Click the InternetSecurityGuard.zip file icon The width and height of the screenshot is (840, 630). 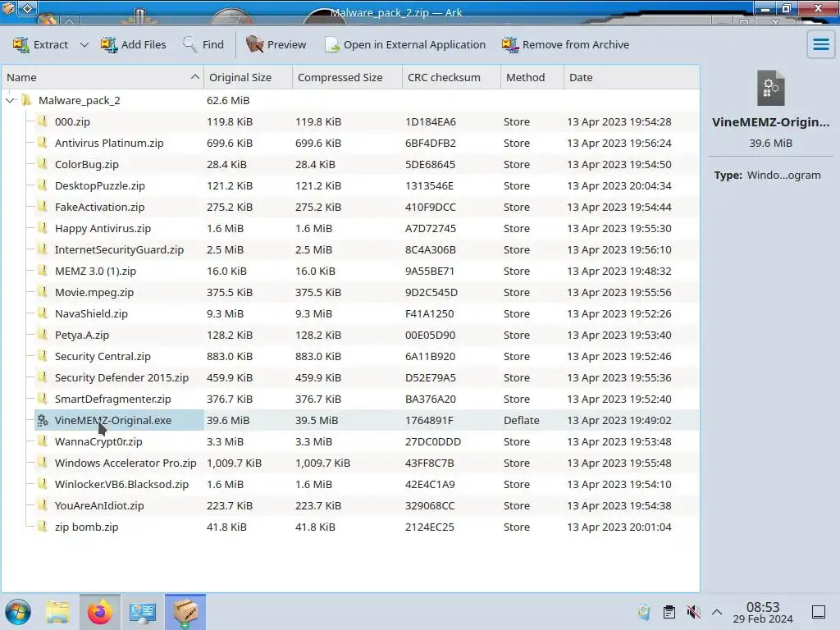(43, 249)
